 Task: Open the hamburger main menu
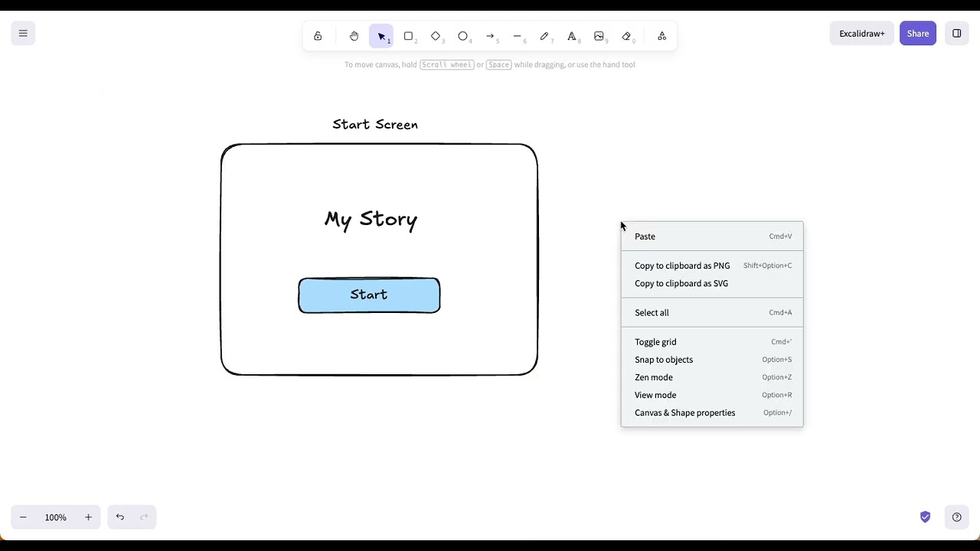[x=23, y=34]
